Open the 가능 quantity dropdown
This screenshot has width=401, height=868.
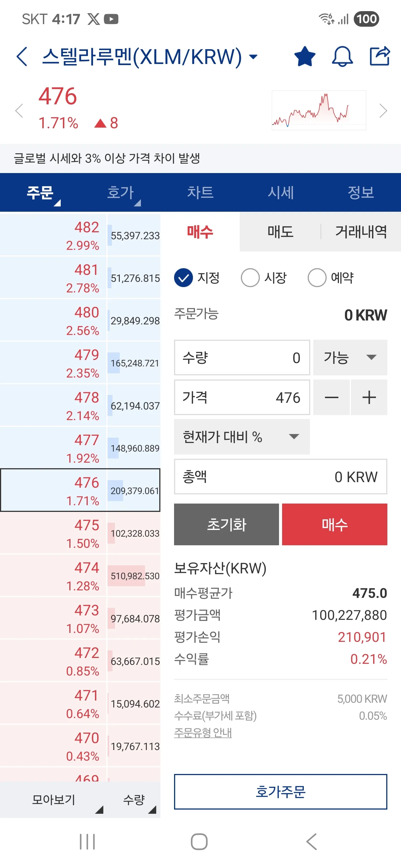coord(350,357)
